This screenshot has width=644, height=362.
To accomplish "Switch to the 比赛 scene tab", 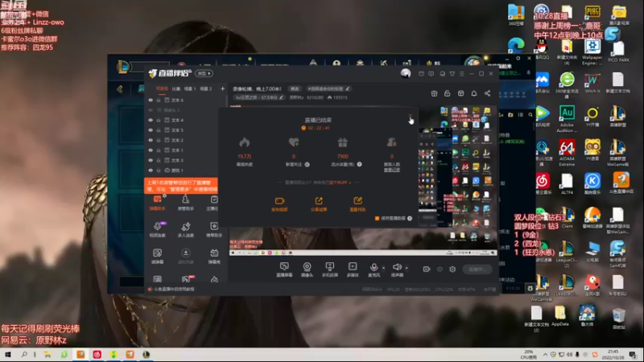I will coord(176,88).
